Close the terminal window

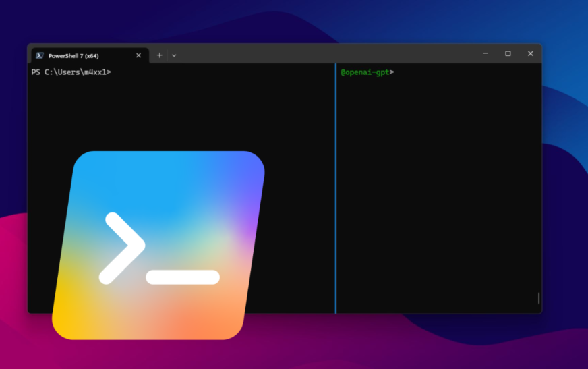tap(530, 53)
